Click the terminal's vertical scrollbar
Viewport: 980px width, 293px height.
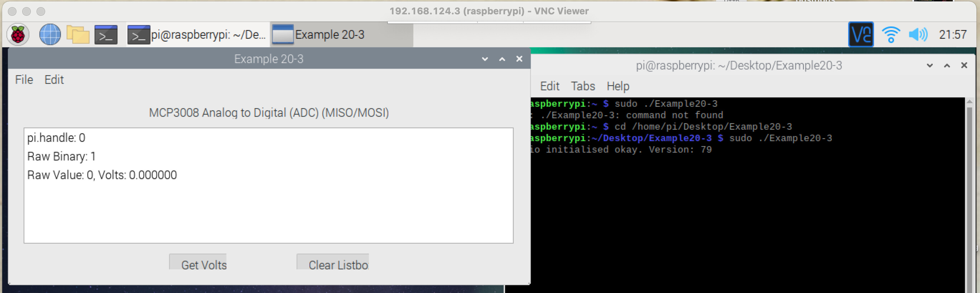pos(969,196)
